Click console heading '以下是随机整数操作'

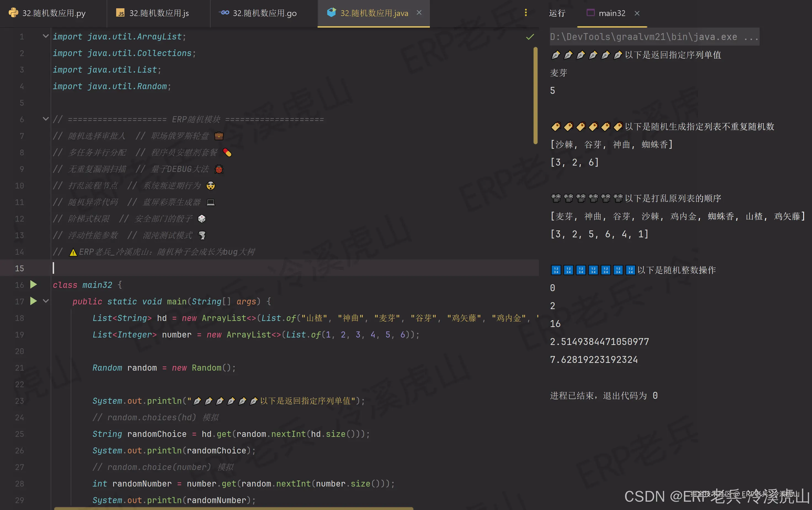(677, 270)
